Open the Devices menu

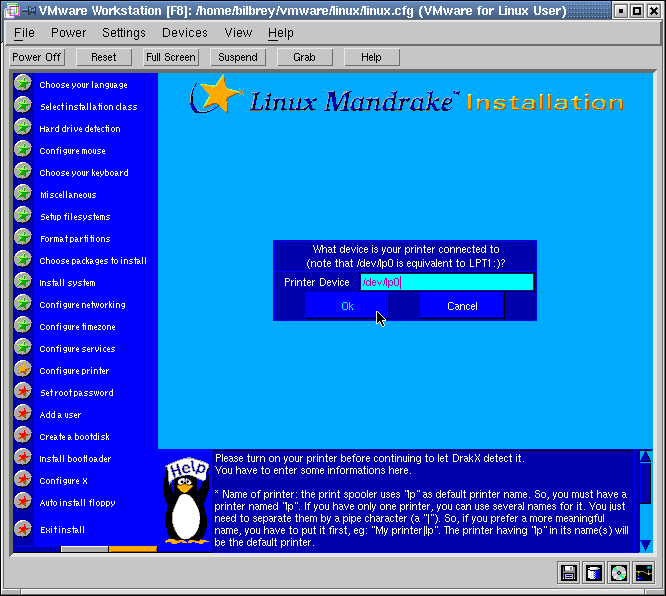point(184,33)
